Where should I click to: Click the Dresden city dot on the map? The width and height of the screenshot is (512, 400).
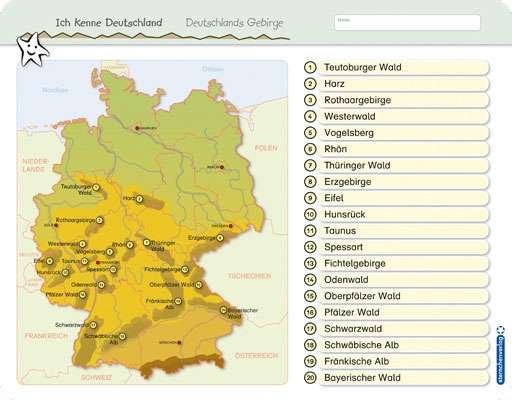click(230, 226)
